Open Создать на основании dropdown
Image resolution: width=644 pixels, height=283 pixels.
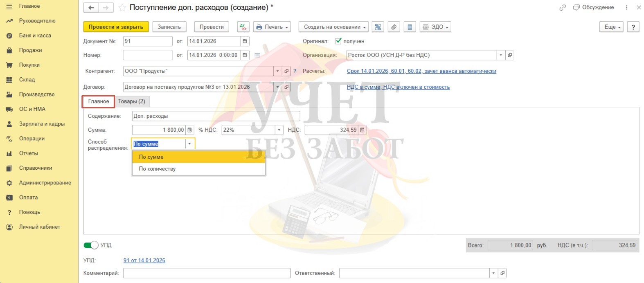333,27
